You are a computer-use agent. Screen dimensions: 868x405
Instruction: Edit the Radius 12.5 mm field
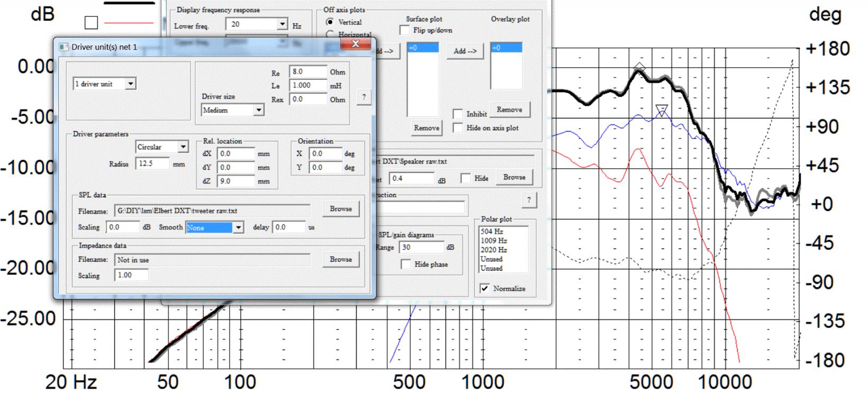[x=152, y=163]
